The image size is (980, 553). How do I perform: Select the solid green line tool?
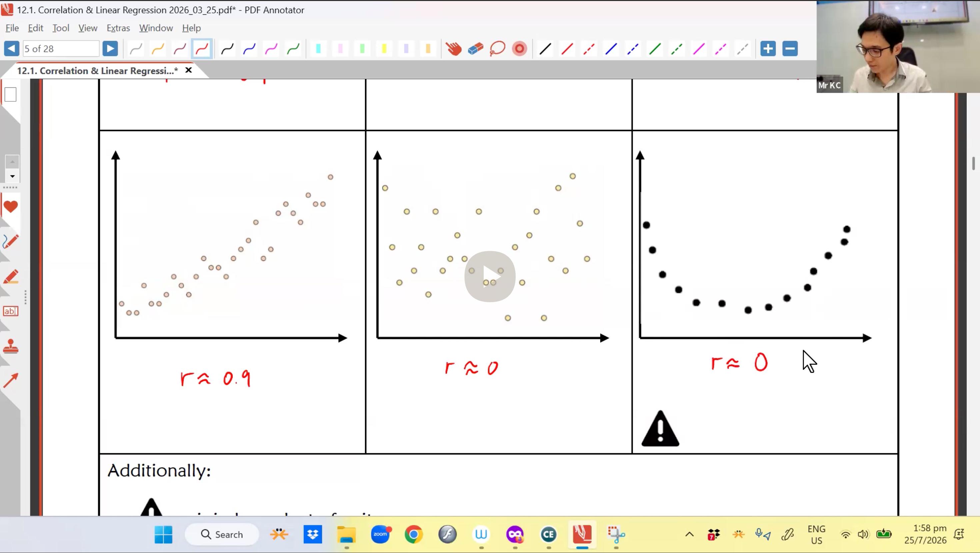click(655, 49)
